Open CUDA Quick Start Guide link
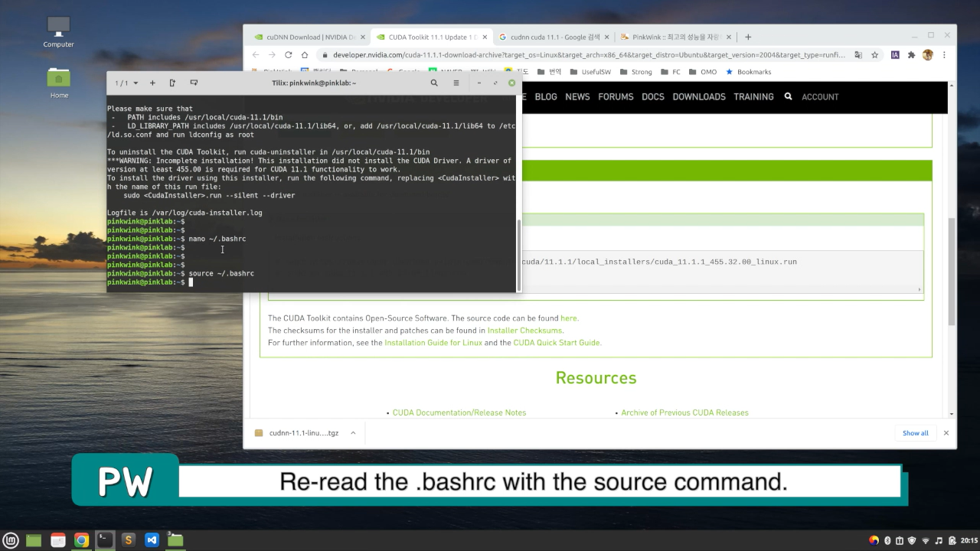This screenshot has width=980, height=551. 557,343
